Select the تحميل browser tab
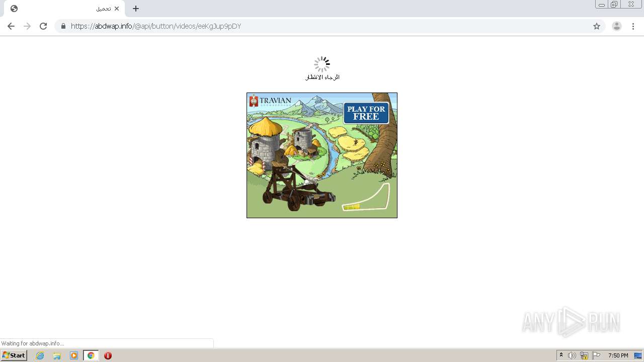Viewport: 644px width, 362px height. coord(64,9)
